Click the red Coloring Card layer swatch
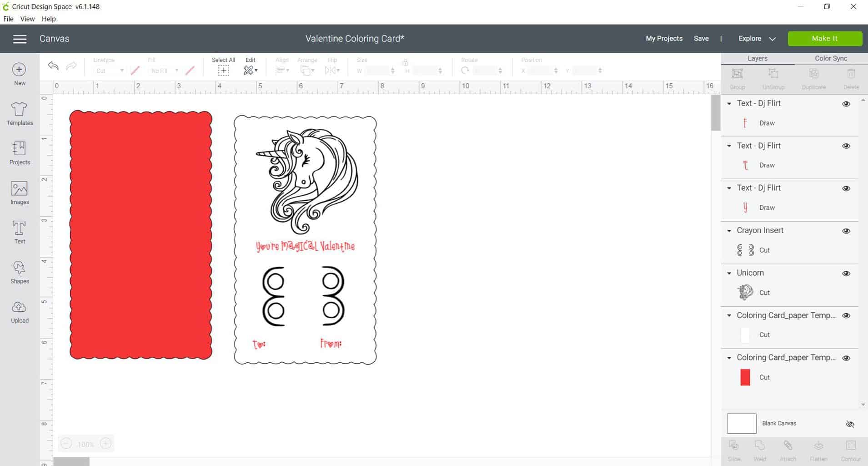 point(745,377)
